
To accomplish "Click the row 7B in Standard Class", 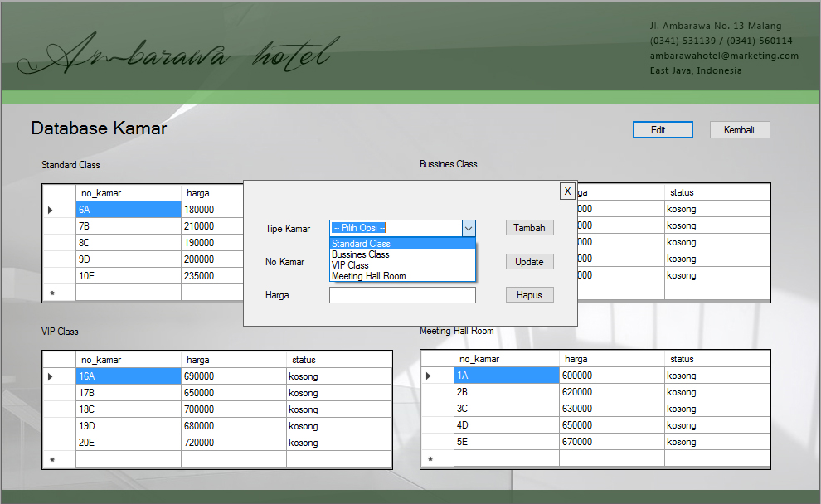I will (x=128, y=226).
